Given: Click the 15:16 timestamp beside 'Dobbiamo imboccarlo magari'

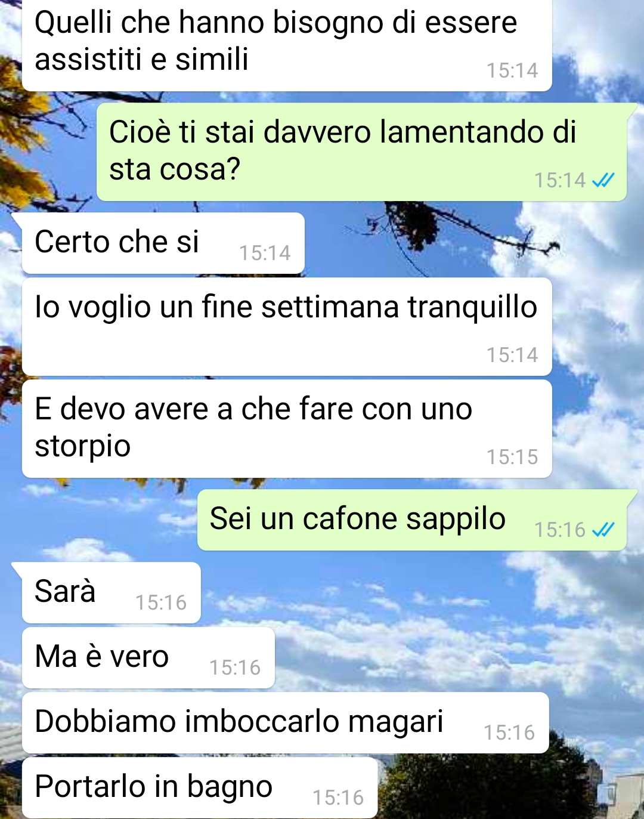Looking at the screenshot, I should tap(509, 733).
